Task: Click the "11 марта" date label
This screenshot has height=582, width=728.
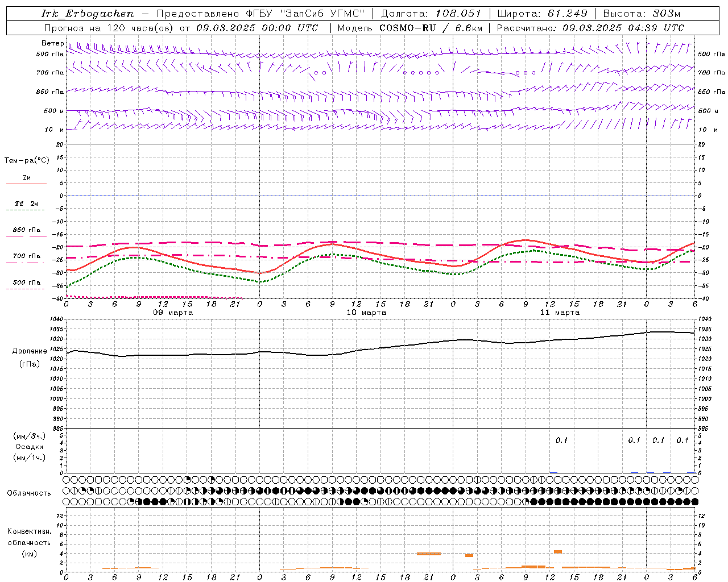Action: pyautogui.click(x=560, y=313)
